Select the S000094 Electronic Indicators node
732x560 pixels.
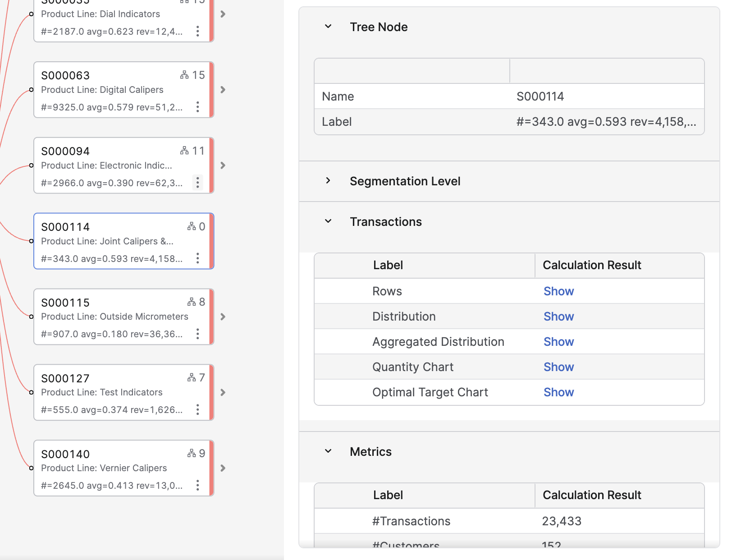113,165
